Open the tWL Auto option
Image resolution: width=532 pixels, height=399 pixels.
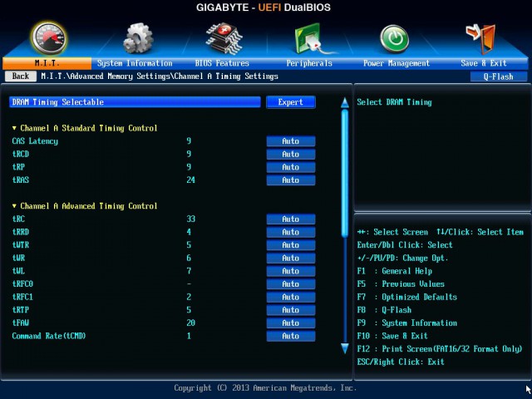(291, 271)
